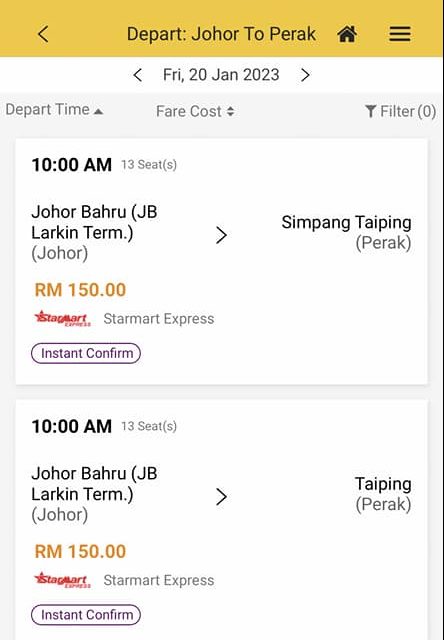The image size is (444, 640).
Task: Open the hamburger menu icon
Action: (400, 34)
